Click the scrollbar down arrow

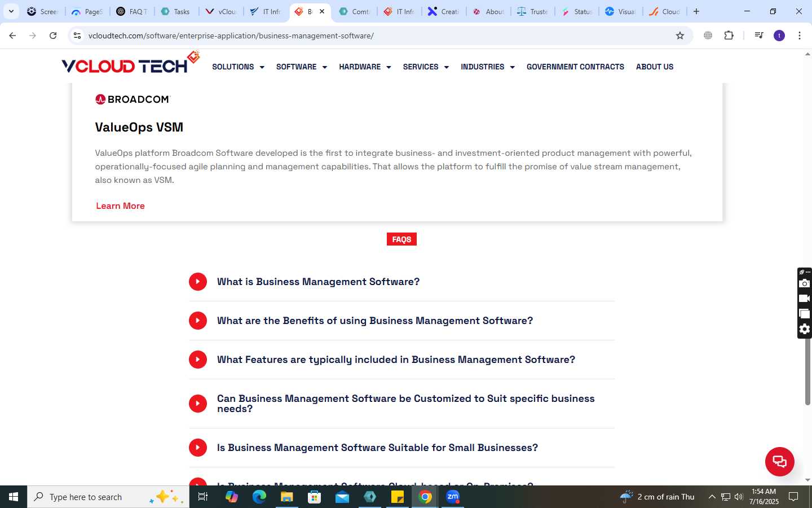(807, 480)
